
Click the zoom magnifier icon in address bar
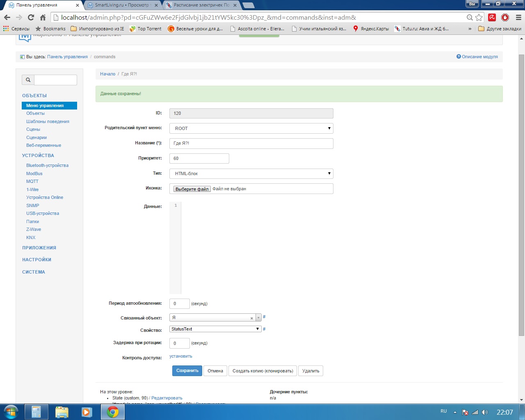click(470, 18)
